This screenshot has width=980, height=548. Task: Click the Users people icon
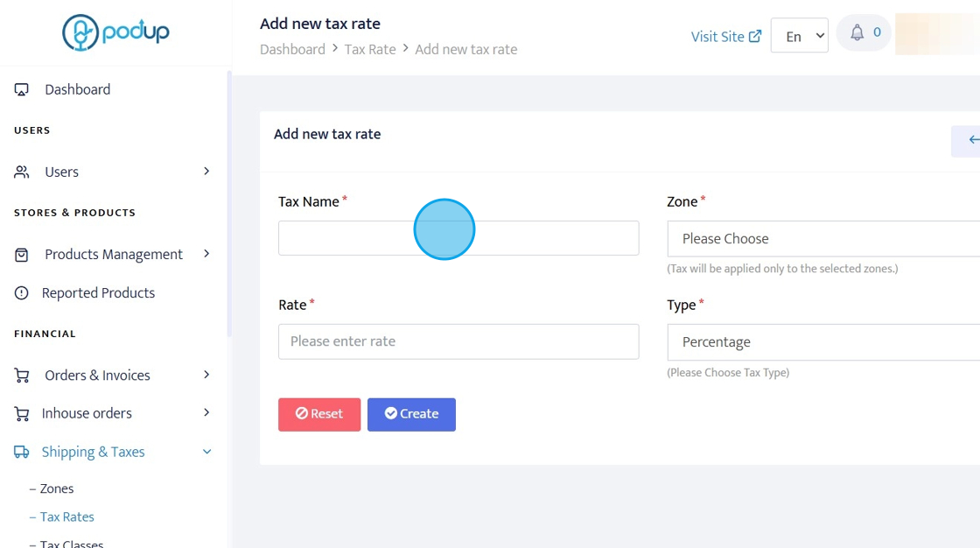click(x=22, y=172)
